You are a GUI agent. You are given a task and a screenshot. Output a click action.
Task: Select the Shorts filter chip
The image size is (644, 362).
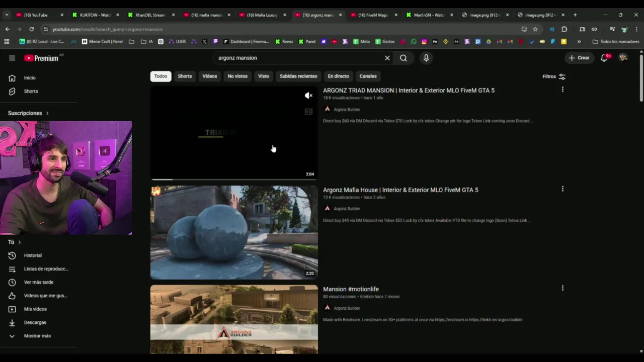pos(185,76)
